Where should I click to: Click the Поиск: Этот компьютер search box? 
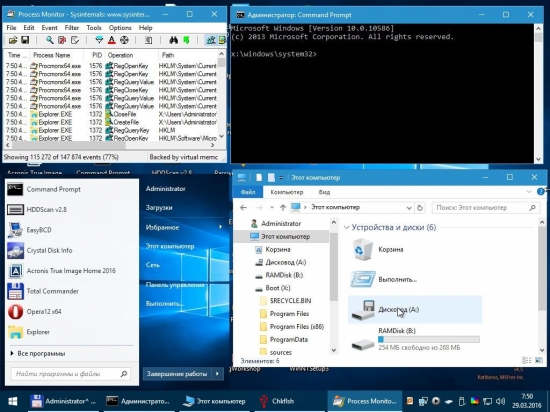[x=486, y=208]
